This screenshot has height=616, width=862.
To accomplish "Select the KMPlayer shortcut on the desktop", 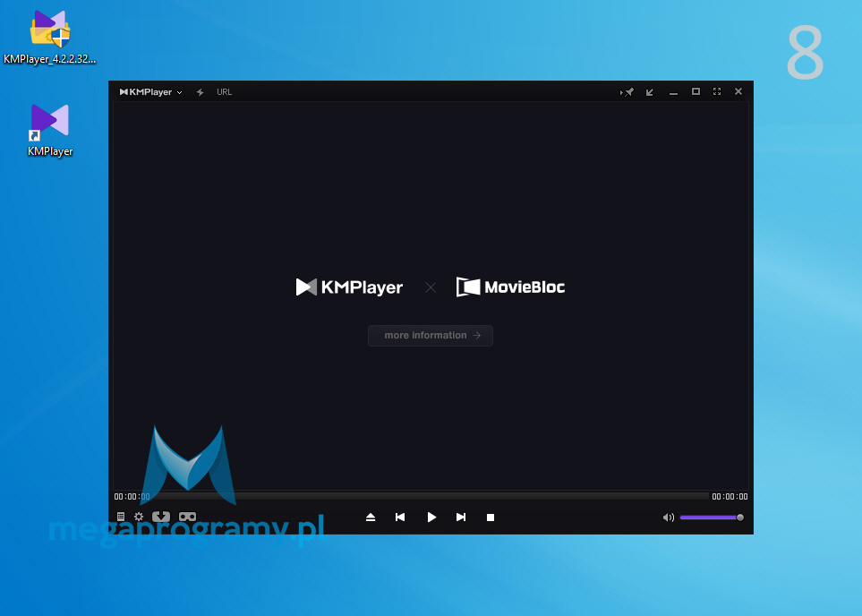I will 50,131.
